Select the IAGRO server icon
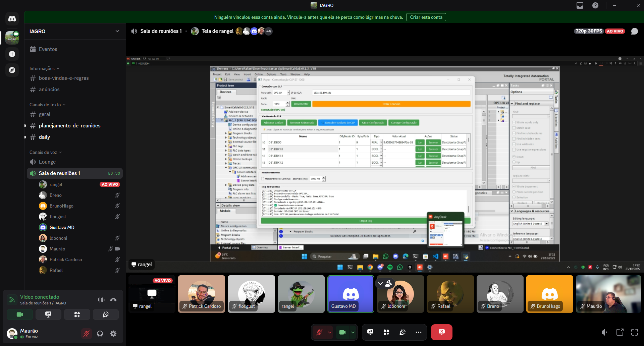 click(x=12, y=38)
